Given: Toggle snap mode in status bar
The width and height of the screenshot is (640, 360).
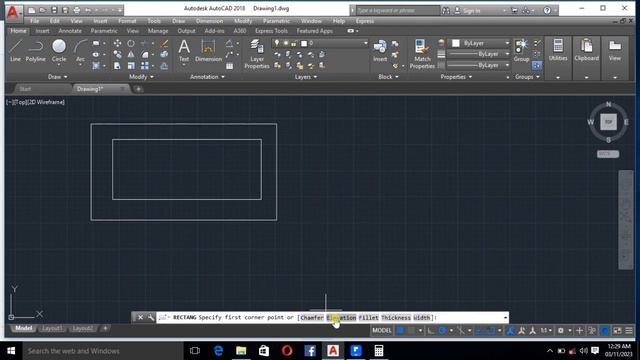Looking at the screenshot, I should click(411, 330).
